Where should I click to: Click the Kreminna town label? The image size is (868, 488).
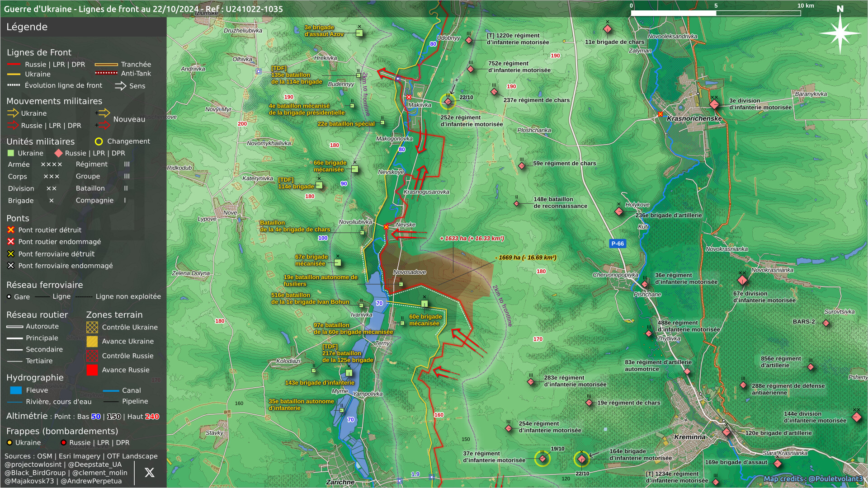tap(689, 437)
